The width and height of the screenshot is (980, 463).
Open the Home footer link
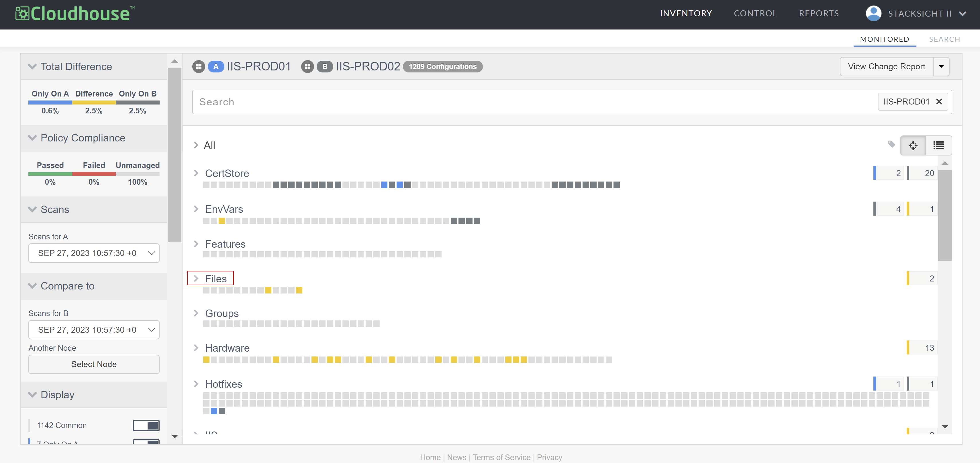click(x=430, y=457)
